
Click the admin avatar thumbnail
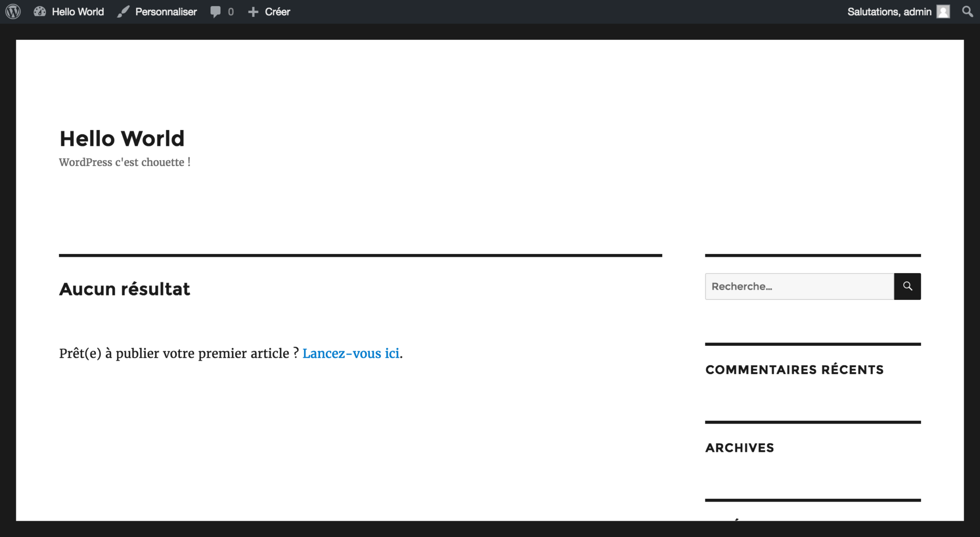[943, 11]
